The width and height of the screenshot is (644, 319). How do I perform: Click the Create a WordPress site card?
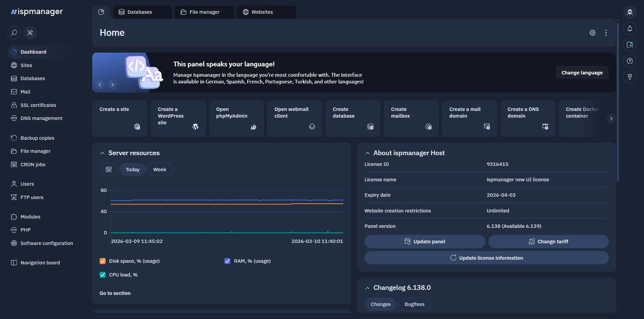(178, 118)
